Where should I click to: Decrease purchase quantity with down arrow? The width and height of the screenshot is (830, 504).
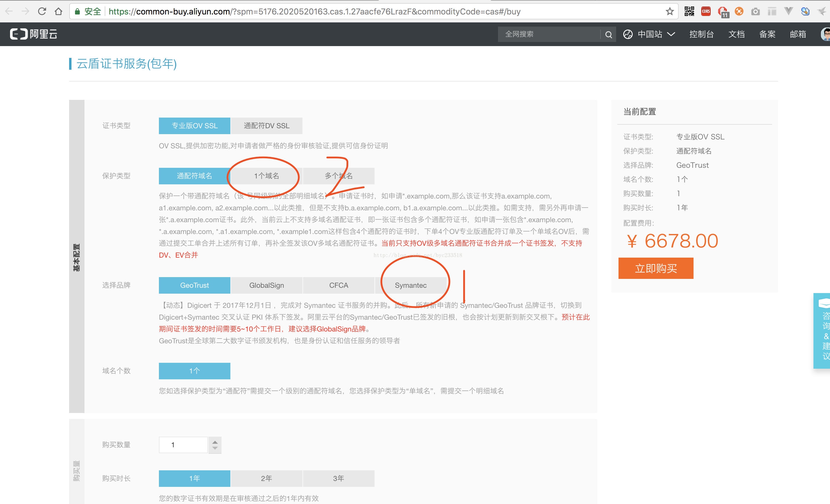[x=215, y=449]
